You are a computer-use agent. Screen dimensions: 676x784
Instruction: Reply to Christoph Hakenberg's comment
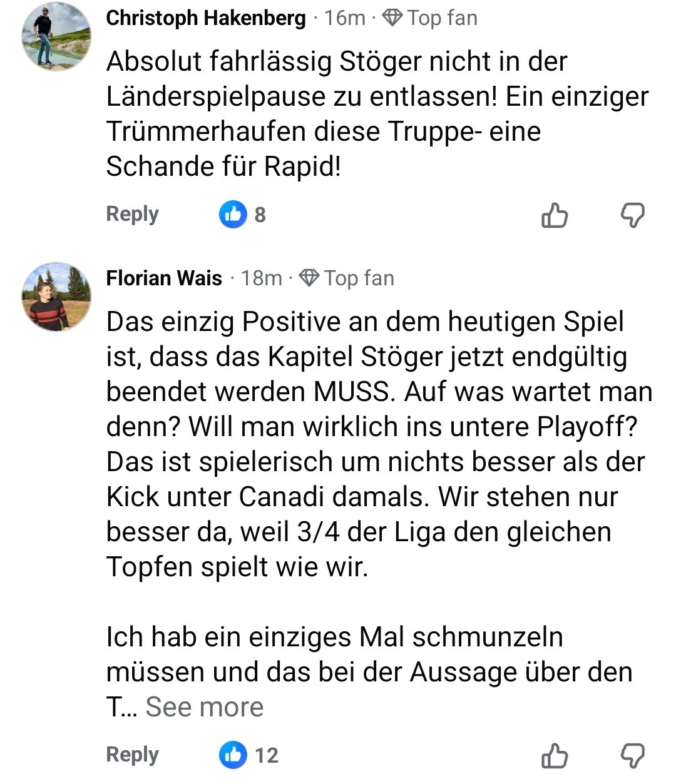pyautogui.click(x=132, y=214)
